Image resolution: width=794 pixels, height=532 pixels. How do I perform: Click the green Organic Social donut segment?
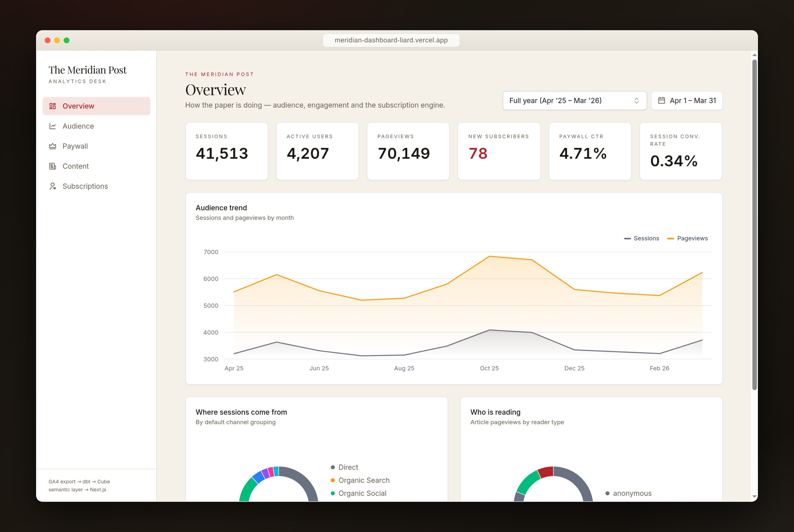[249, 489]
